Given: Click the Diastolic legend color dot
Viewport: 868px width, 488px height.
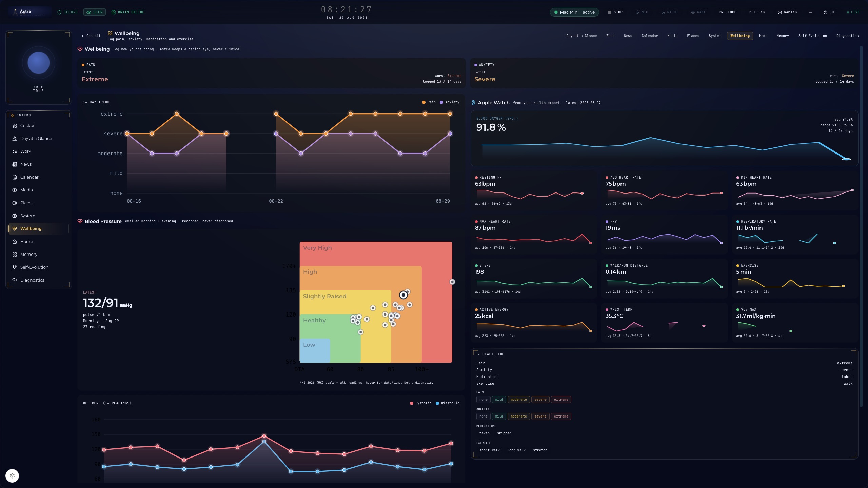Looking at the screenshot, I should [x=437, y=403].
